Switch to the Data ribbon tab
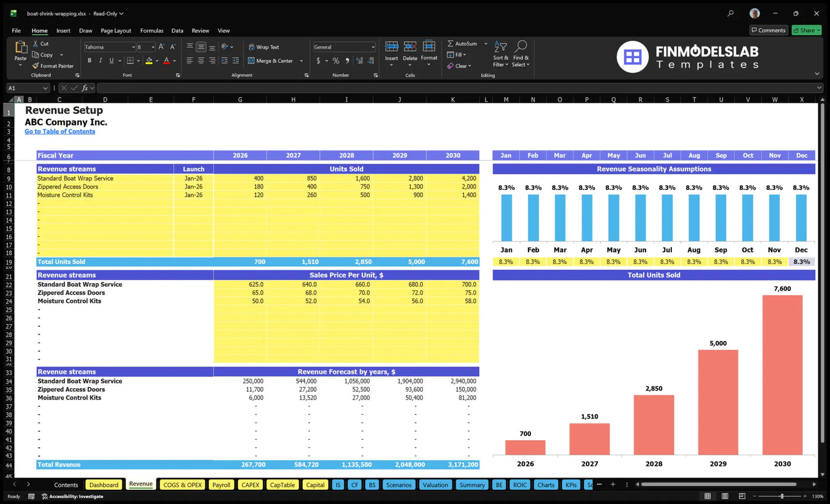The image size is (830, 504). (x=177, y=30)
